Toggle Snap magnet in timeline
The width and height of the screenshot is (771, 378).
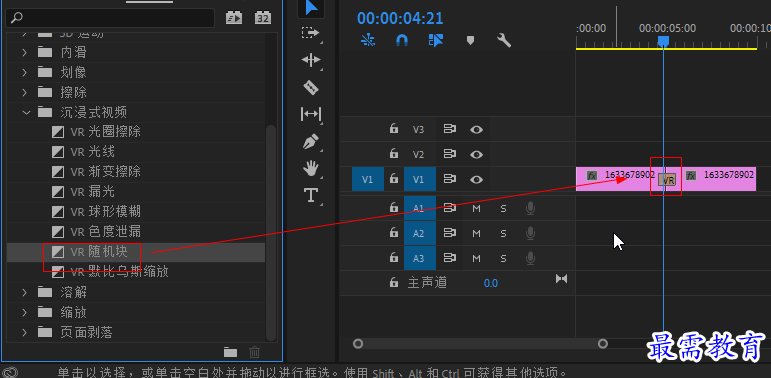(402, 40)
